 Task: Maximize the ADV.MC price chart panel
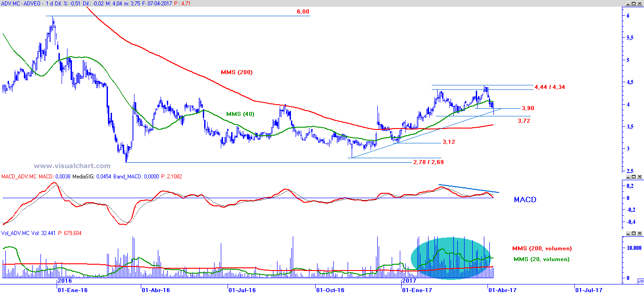coord(633,4)
